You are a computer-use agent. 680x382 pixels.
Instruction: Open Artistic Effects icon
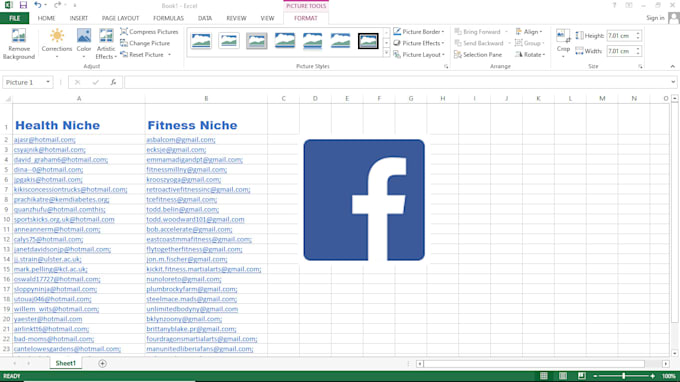tap(106, 36)
